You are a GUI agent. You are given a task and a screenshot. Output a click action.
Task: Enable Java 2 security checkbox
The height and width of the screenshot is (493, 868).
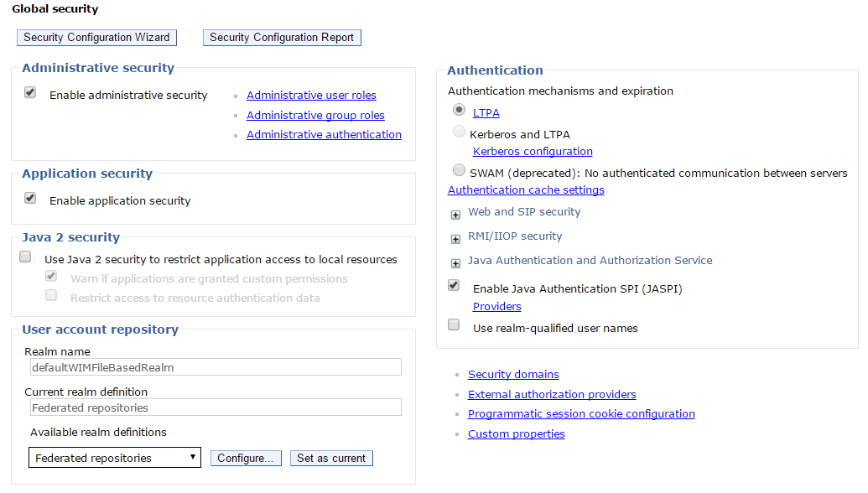[25, 257]
